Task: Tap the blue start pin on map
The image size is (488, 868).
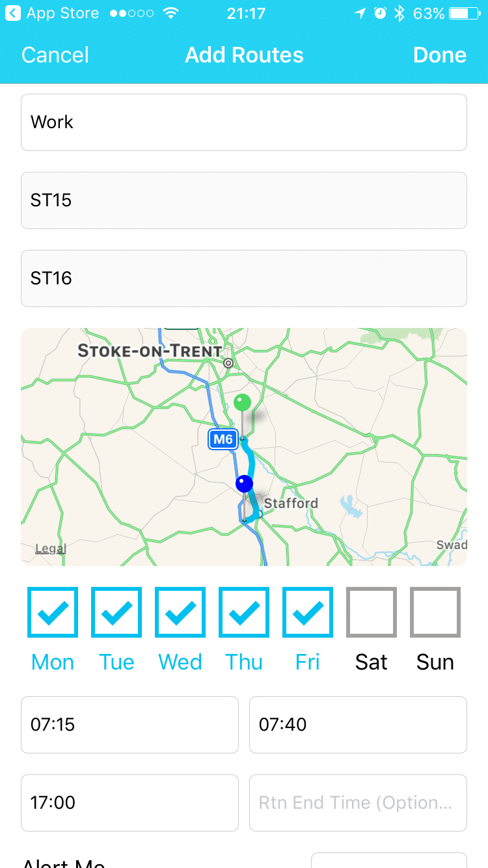Action: point(244,483)
